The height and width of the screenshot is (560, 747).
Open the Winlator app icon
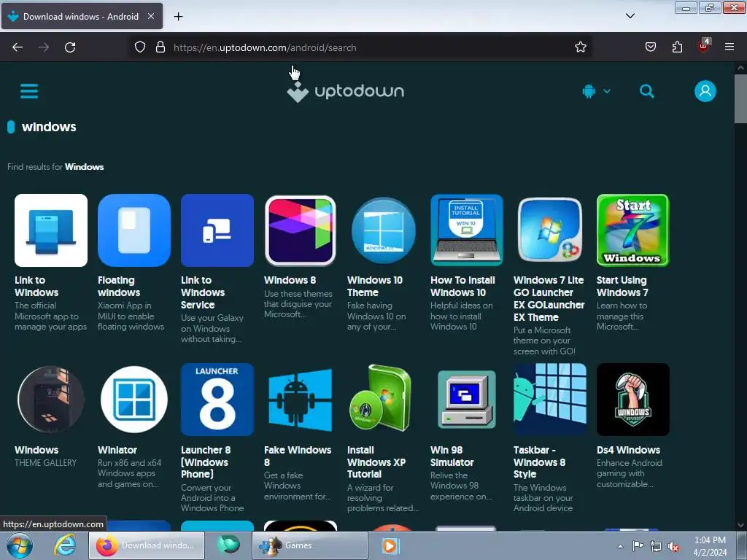(x=134, y=400)
